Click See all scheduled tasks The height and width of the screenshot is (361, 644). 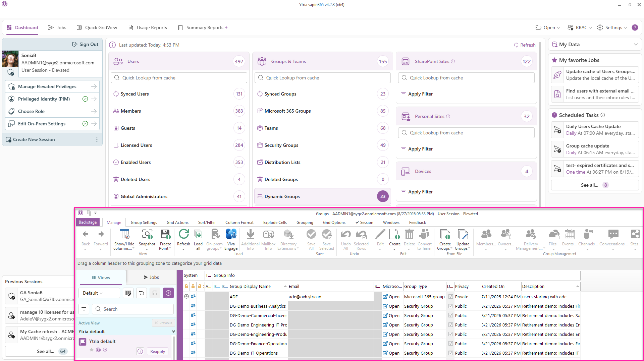coord(595,185)
